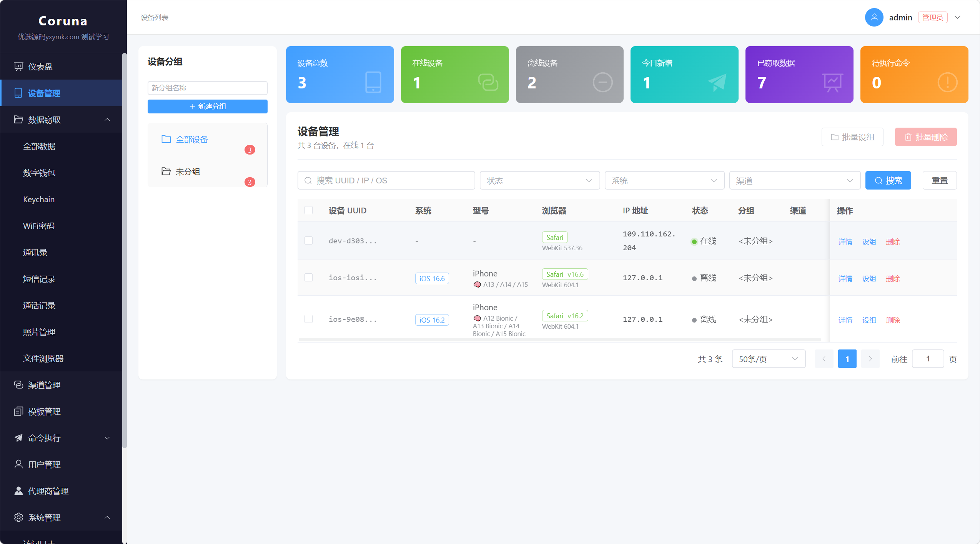
Task: Click the blue 搜索 button
Action: 888,180
